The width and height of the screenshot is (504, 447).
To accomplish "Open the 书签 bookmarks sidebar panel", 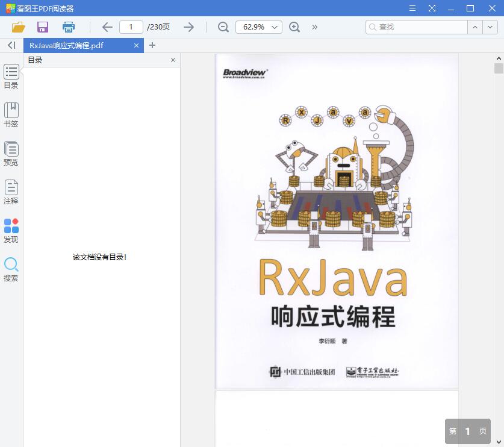I will click(x=11, y=115).
